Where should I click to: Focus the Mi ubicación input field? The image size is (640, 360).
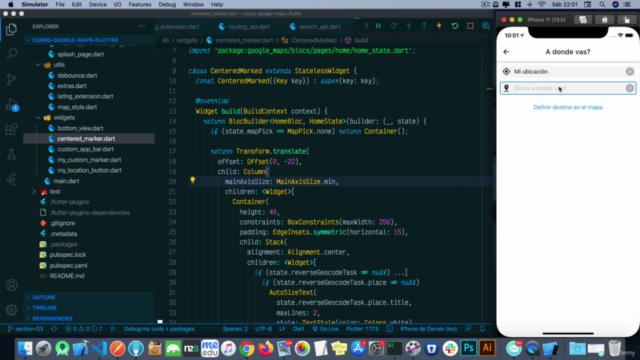(x=568, y=71)
